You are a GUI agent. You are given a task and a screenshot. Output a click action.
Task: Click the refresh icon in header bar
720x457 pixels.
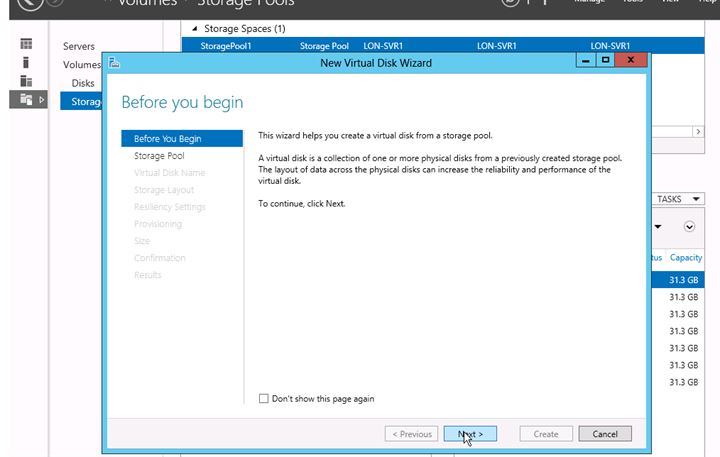pyautogui.click(x=512, y=4)
